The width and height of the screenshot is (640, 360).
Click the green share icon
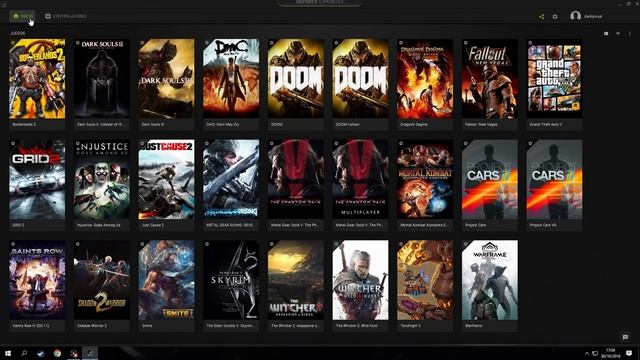click(x=542, y=17)
